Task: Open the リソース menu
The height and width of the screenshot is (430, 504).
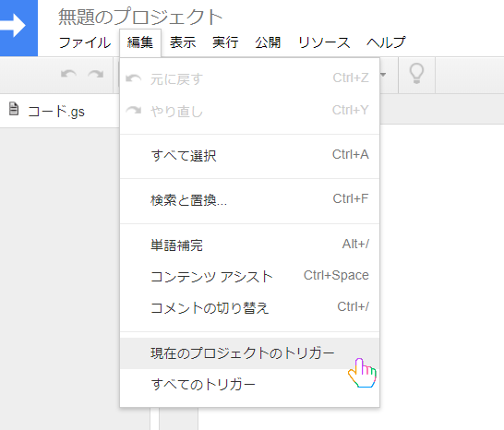Action: (x=324, y=42)
